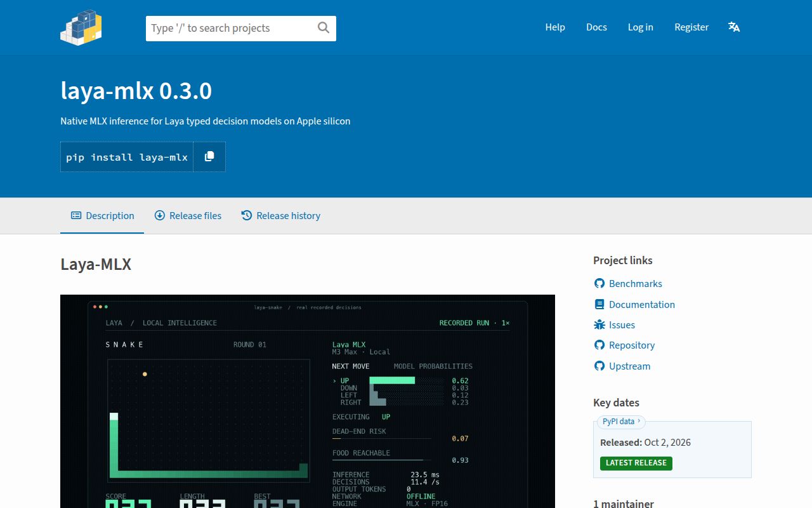Click the Release files download icon
812x508 pixels.
(160, 216)
